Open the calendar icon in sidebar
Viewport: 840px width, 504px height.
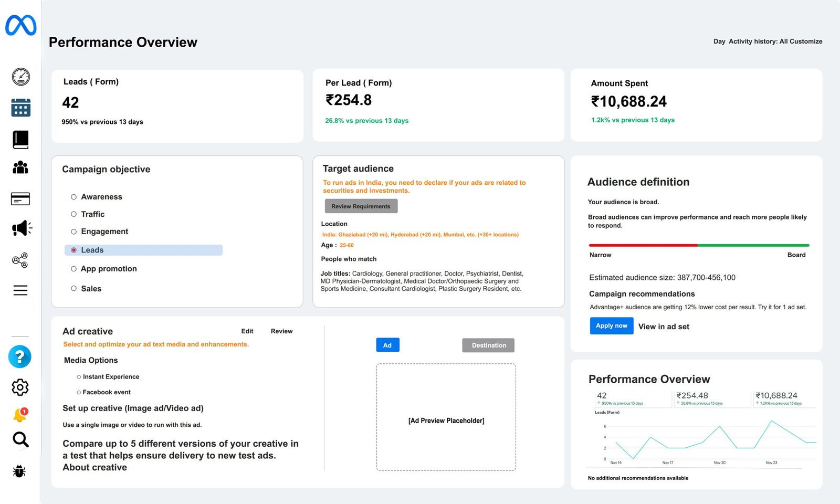click(21, 108)
